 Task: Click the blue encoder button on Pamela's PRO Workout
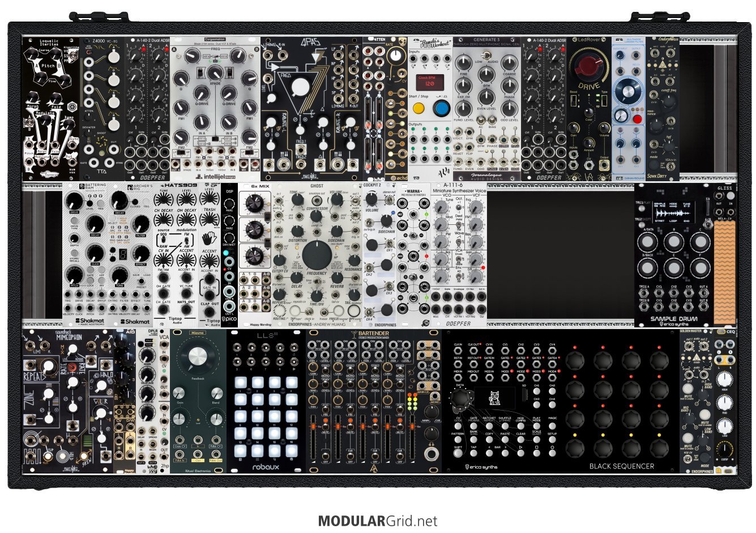(x=442, y=108)
